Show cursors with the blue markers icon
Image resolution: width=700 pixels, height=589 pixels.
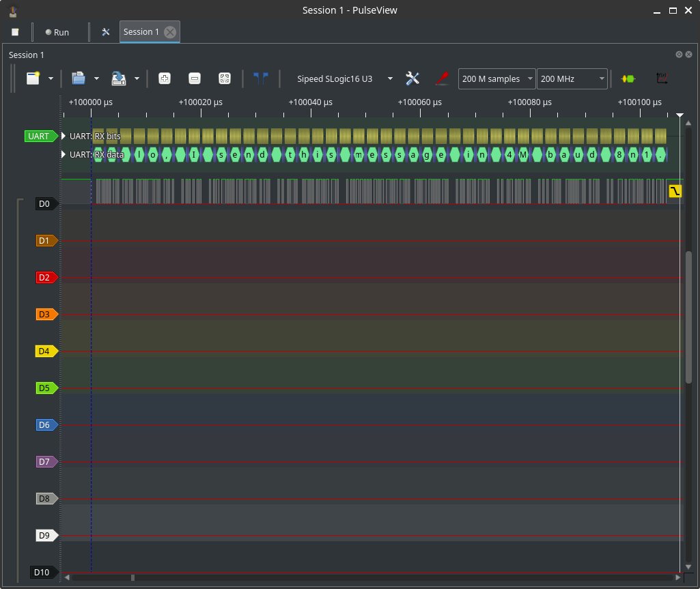(x=260, y=78)
